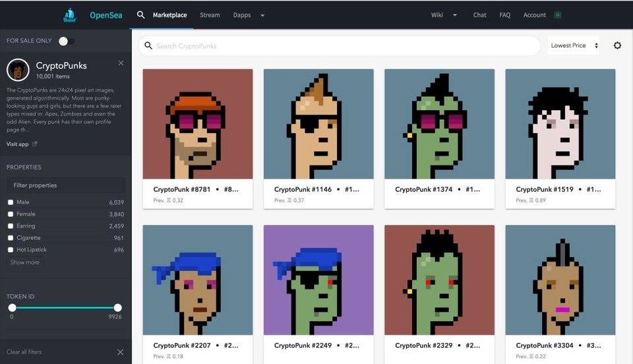Open the FAQ page
Viewport: 633px width, 364px height.
(504, 15)
